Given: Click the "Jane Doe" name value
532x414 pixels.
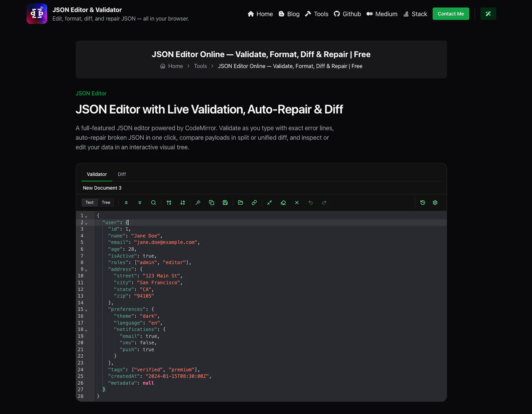Looking at the screenshot, I should 145,236.
